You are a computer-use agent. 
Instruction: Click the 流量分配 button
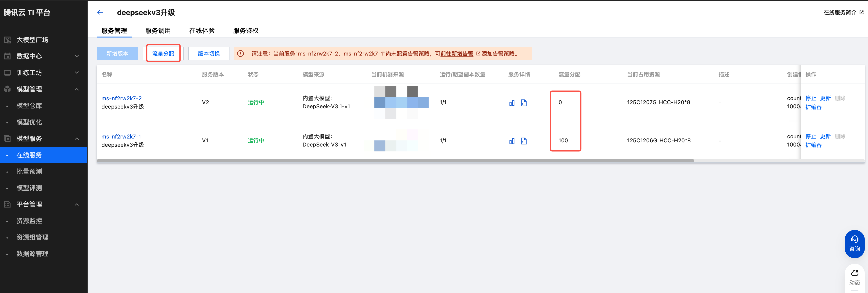(x=163, y=53)
